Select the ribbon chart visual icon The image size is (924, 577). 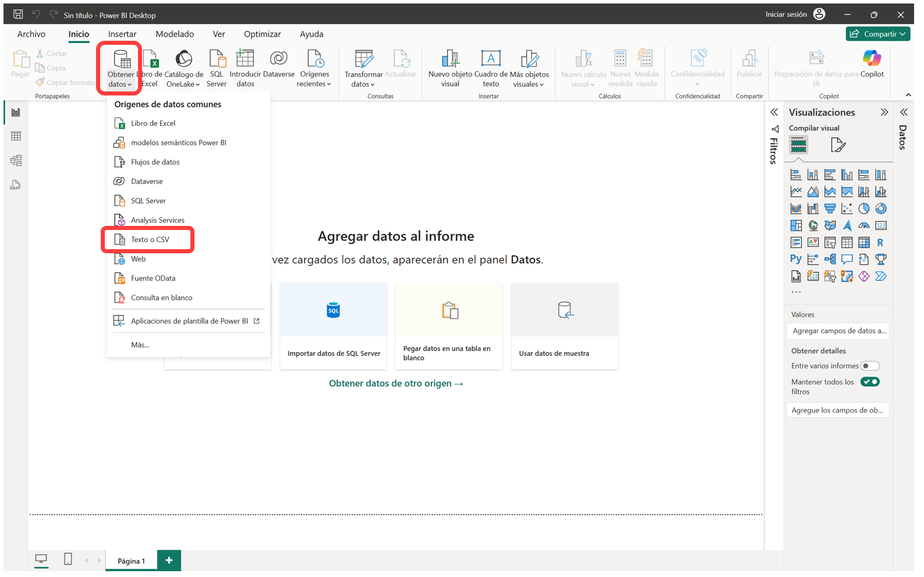(796, 208)
